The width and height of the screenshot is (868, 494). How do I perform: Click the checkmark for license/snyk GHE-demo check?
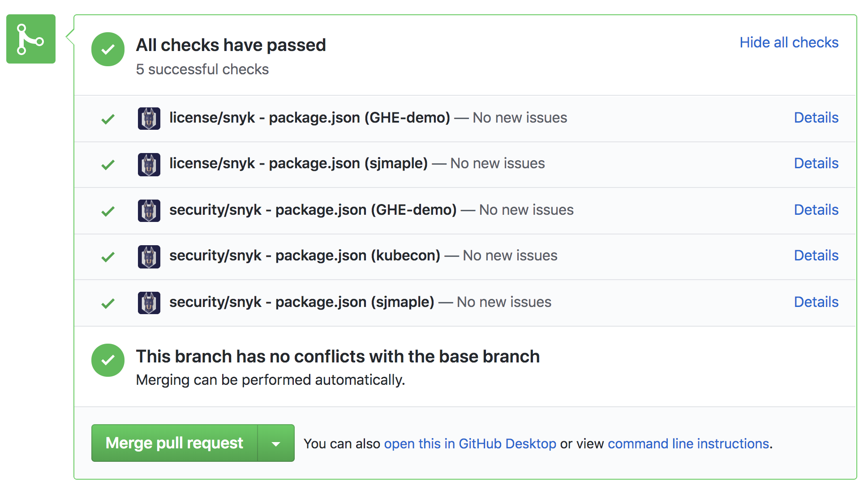point(108,119)
